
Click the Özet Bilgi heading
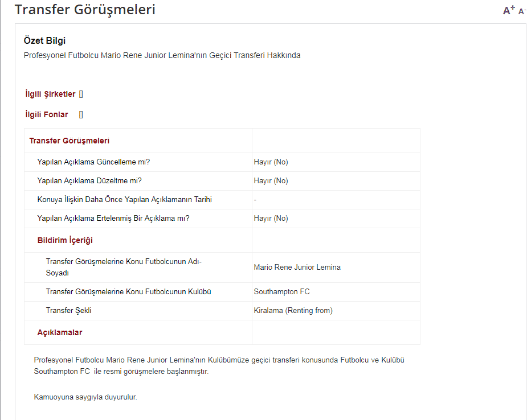[x=45, y=40]
